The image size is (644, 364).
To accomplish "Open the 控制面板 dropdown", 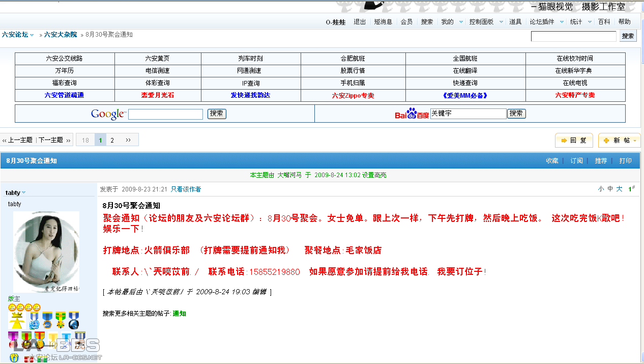I will pos(482,21).
